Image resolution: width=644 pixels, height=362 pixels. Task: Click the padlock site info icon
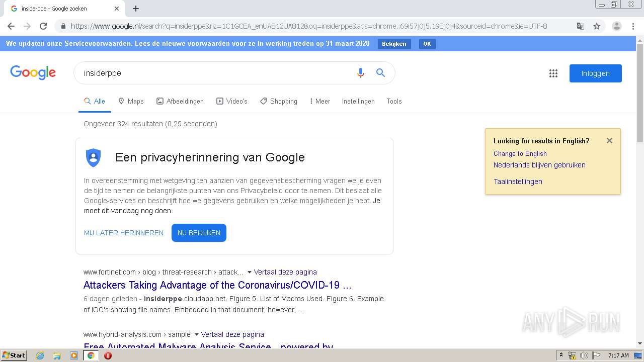point(63,26)
